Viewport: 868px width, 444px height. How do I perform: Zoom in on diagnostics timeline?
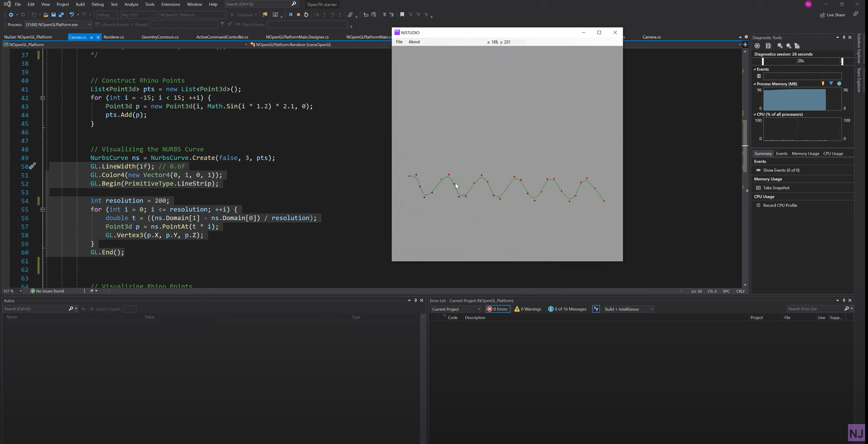click(x=780, y=46)
